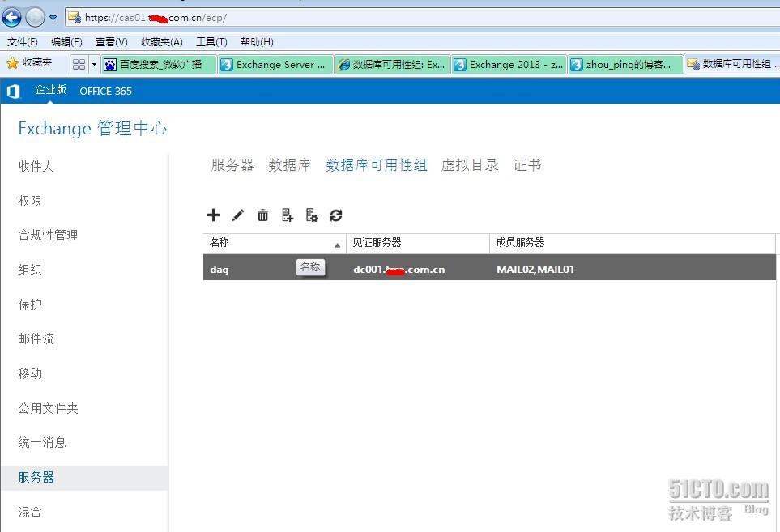Click the Office logo icon in header

(14, 91)
